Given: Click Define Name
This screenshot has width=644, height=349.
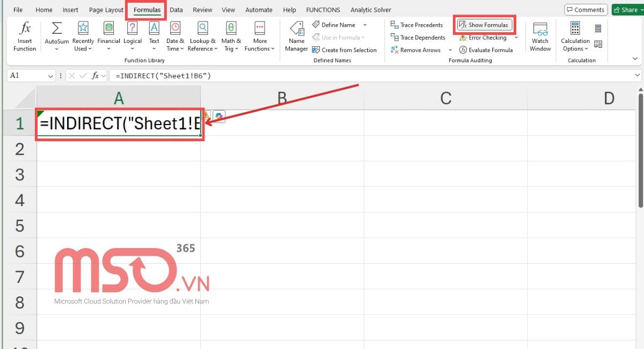Looking at the screenshot, I should [333, 25].
